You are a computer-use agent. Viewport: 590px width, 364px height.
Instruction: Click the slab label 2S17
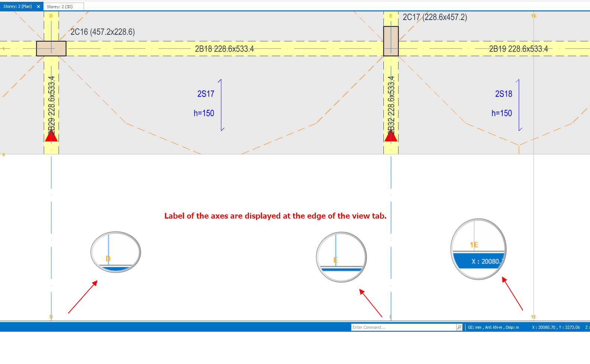[x=205, y=94]
